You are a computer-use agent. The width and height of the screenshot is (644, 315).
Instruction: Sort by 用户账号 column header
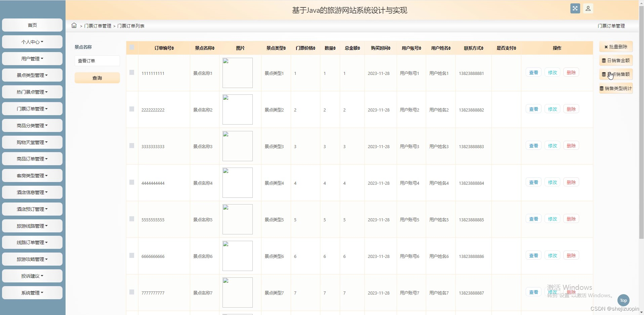tap(411, 48)
